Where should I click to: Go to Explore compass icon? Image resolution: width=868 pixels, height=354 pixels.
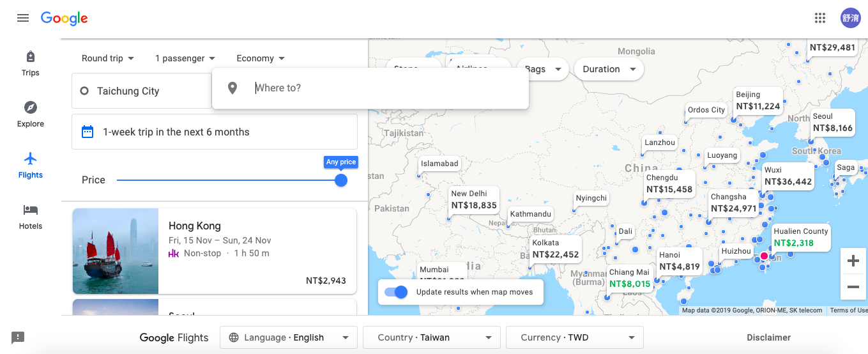(x=30, y=107)
